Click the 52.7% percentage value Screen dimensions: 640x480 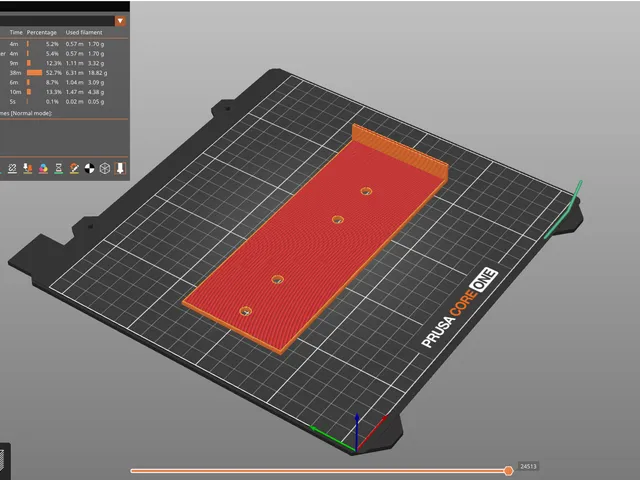pyautogui.click(x=53, y=73)
